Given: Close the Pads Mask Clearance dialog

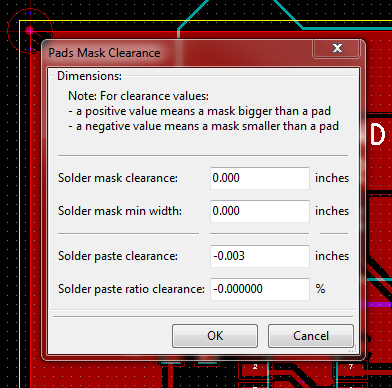Looking at the screenshot, I should click(337, 49).
